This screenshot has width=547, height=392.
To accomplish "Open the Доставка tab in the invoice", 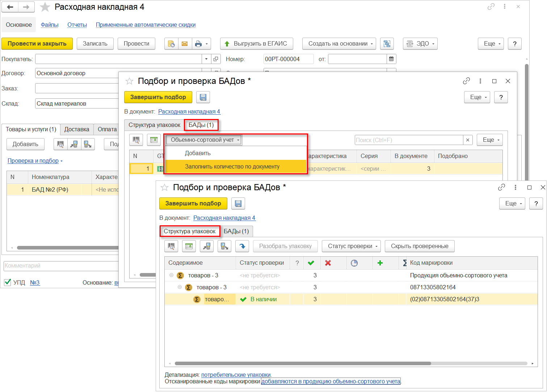I will [x=77, y=129].
